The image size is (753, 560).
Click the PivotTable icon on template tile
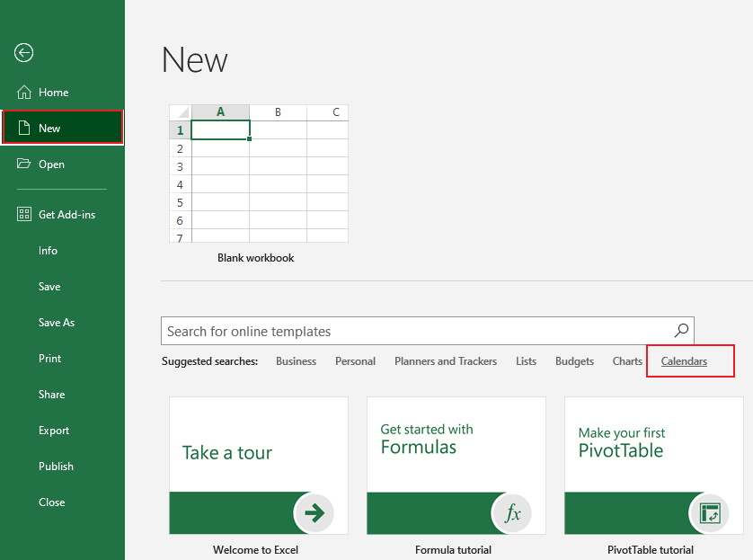pos(709,513)
